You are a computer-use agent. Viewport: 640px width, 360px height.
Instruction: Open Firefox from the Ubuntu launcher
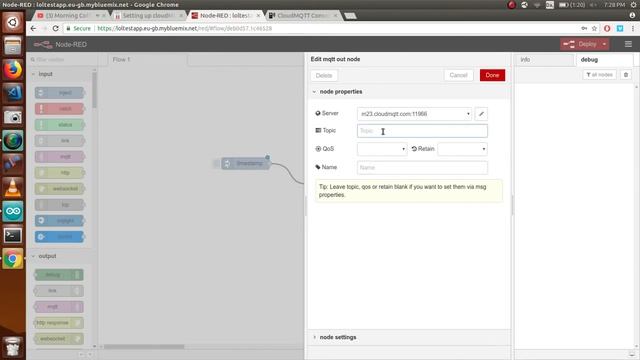13,69
